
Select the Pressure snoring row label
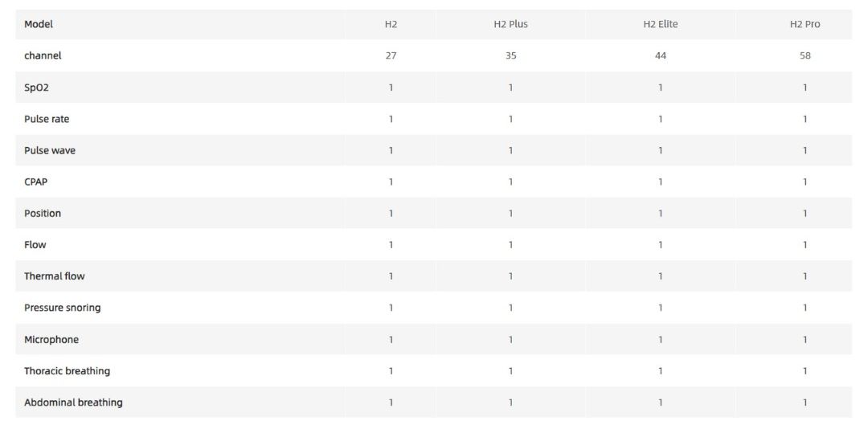pos(62,308)
